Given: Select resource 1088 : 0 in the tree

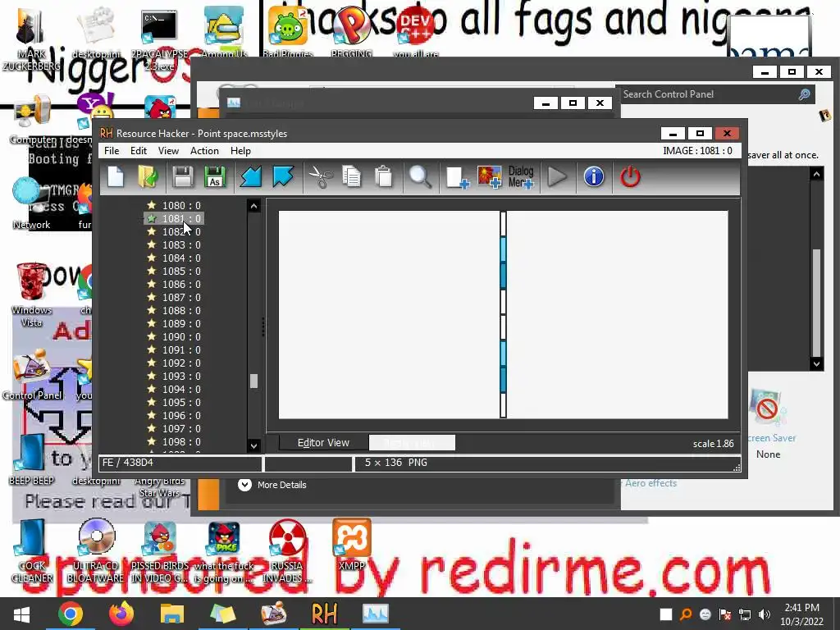Looking at the screenshot, I should coord(181,310).
